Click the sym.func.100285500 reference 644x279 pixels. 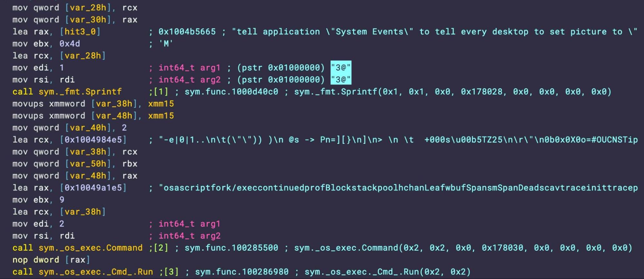point(231,248)
